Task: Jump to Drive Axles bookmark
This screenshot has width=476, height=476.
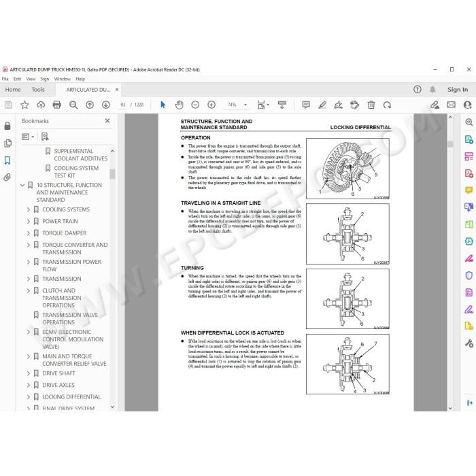Action: pos(58,385)
